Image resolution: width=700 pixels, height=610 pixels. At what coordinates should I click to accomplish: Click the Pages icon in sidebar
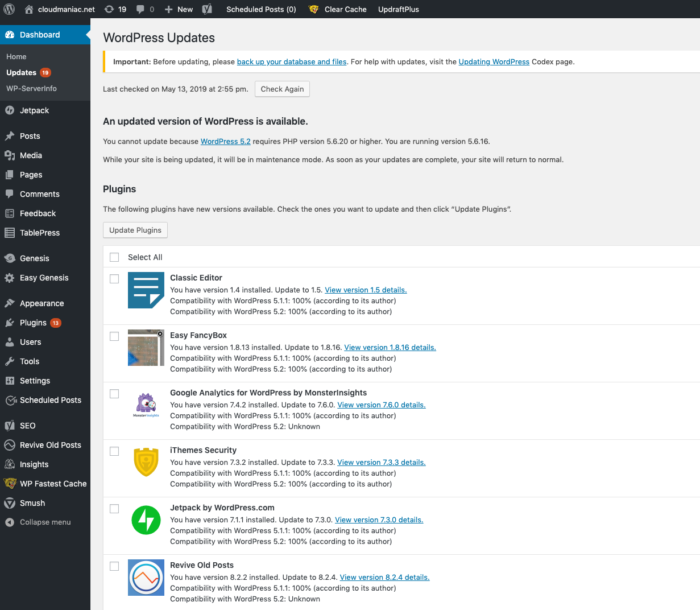click(x=10, y=175)
